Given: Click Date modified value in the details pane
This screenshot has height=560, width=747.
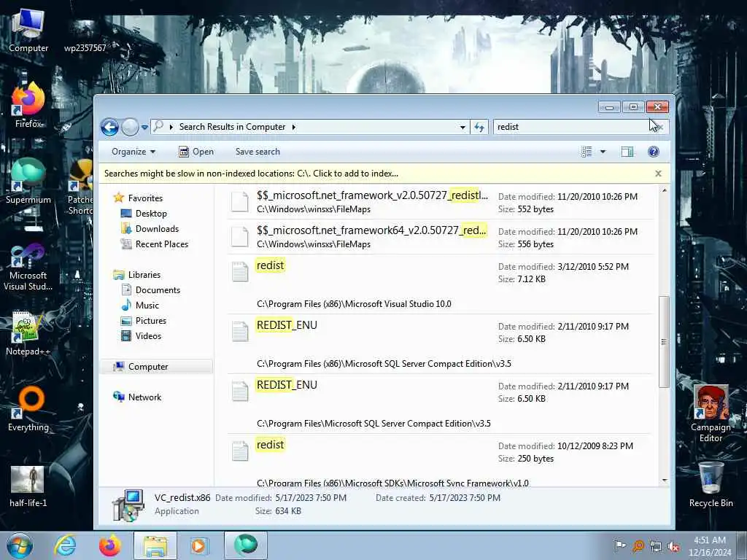Looking at the screenshot, I should point(311,498).
